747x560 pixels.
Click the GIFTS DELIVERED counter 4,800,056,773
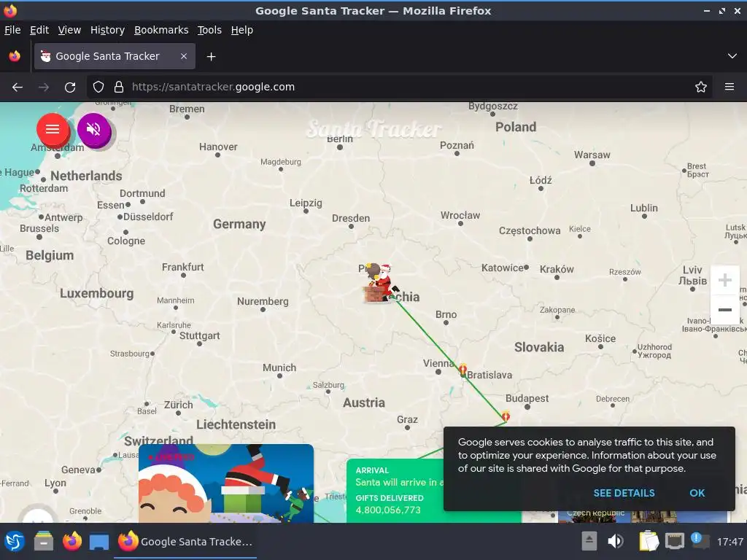pyautogui.click(x=388, y=510)
